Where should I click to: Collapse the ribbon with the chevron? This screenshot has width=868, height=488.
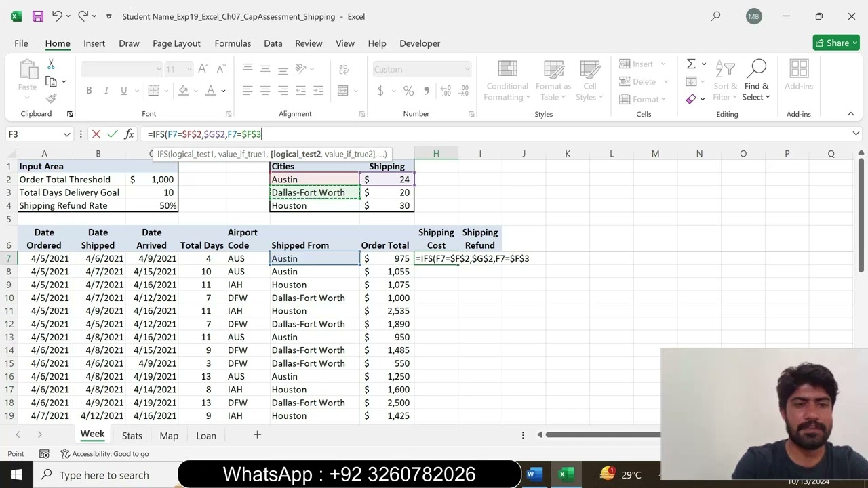[850, 114]
